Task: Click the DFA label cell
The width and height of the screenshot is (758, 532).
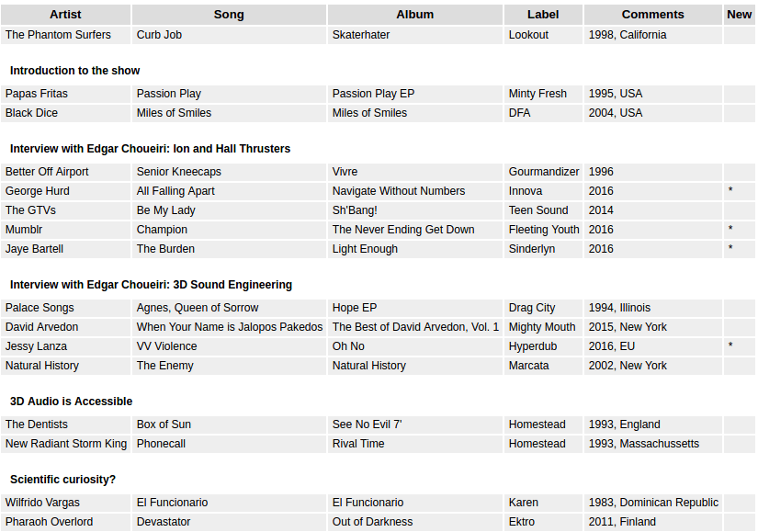Action: pyautogui.click(x=520, y=113)
